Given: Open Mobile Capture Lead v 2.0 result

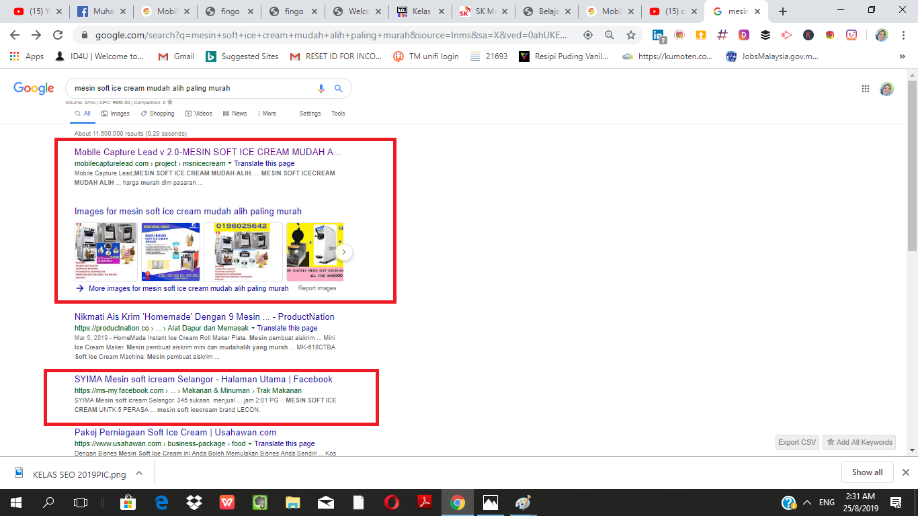Looking at the screenshot, I should (207, 152).
